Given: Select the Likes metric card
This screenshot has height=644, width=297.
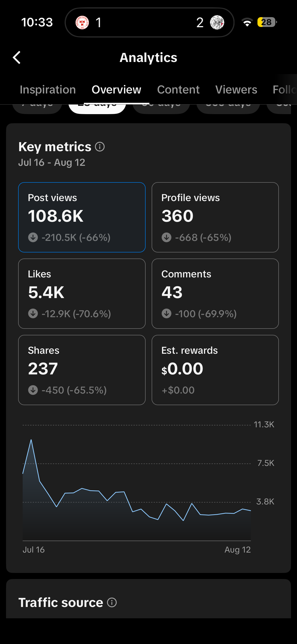Looking at the screenshot, I should [82, 294].
